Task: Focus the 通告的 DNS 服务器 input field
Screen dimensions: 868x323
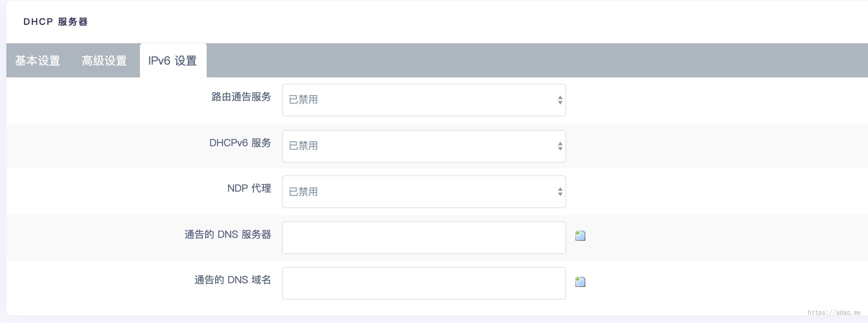Action: point(423,238)
